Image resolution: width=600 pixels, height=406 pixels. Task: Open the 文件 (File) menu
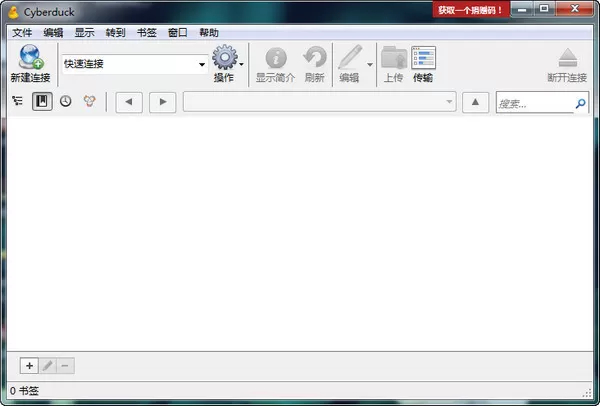[x=22, y=32]
